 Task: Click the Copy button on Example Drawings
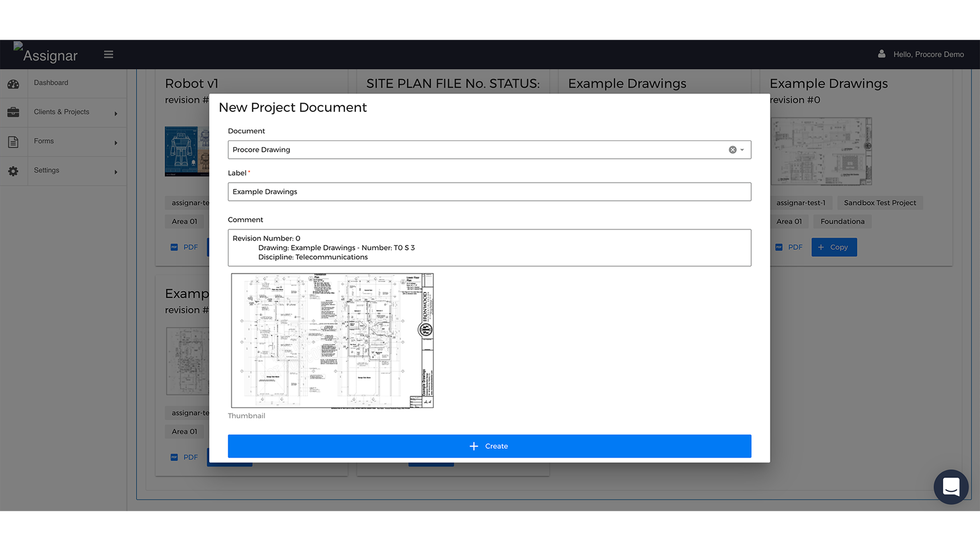tap(834, 247)
